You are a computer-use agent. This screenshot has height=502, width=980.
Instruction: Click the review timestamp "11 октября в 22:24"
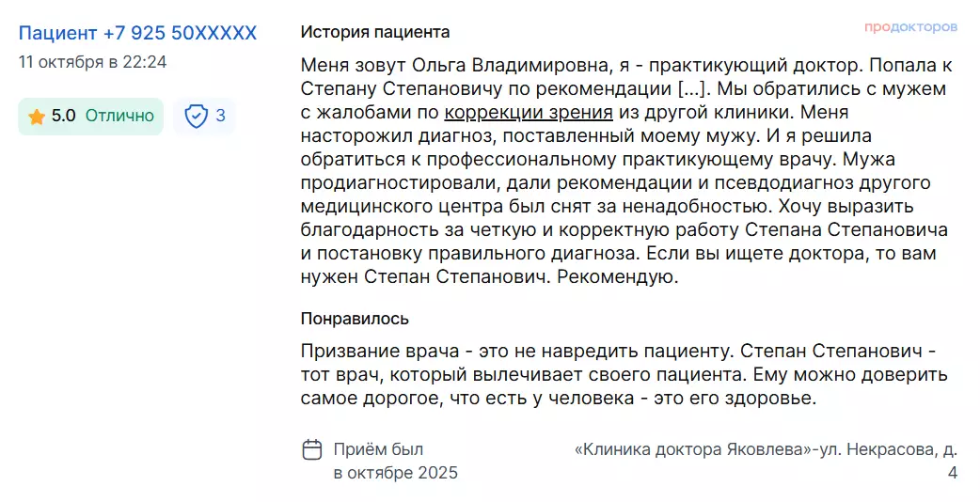93,62
